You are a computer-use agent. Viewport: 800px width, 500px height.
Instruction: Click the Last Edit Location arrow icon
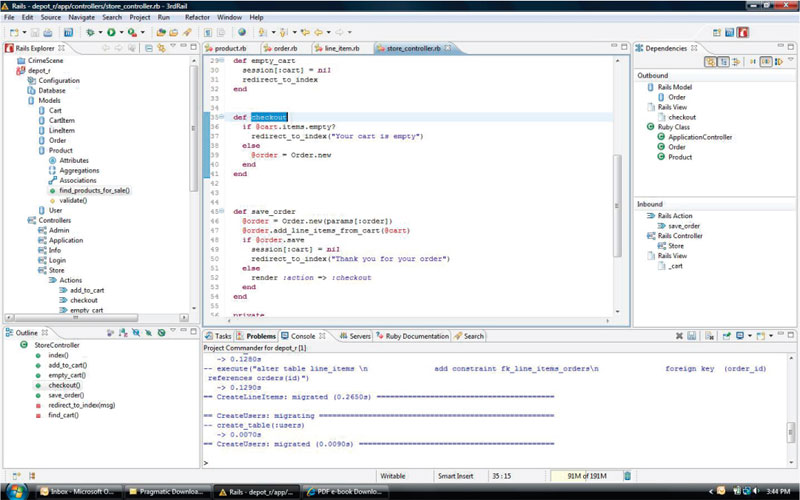click(x=305, y=33)
